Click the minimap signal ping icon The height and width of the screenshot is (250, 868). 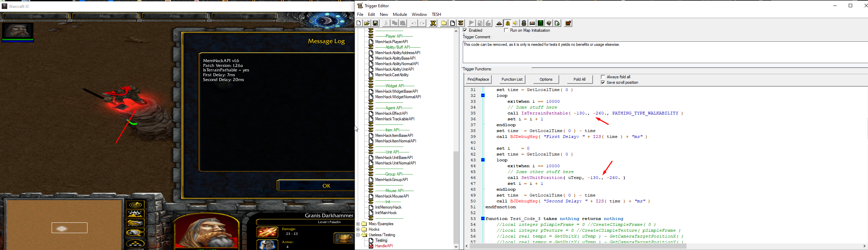[135, 205]
